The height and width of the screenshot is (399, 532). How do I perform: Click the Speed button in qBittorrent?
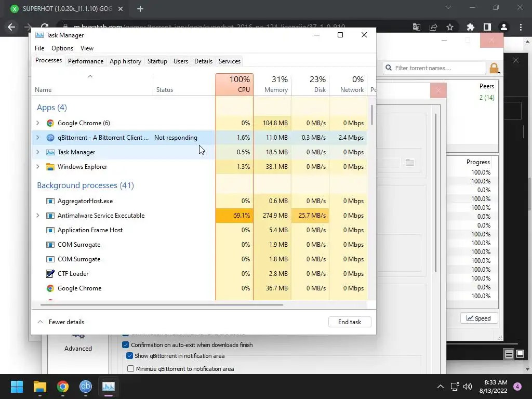point(478,318)
